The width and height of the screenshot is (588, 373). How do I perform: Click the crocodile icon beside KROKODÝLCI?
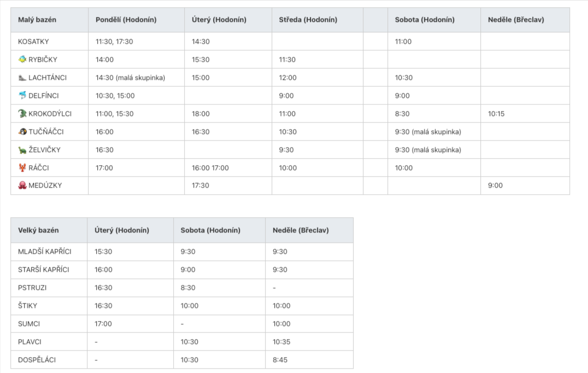[x=22, y=114]
